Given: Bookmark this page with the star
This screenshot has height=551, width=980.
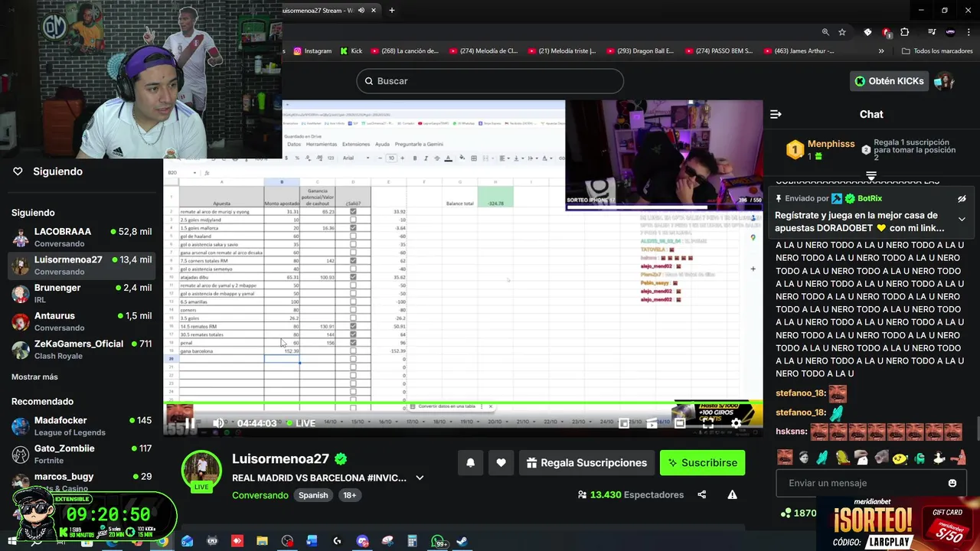Looking at the screenshot, I should pyautogui.click(x=842, y=32).
